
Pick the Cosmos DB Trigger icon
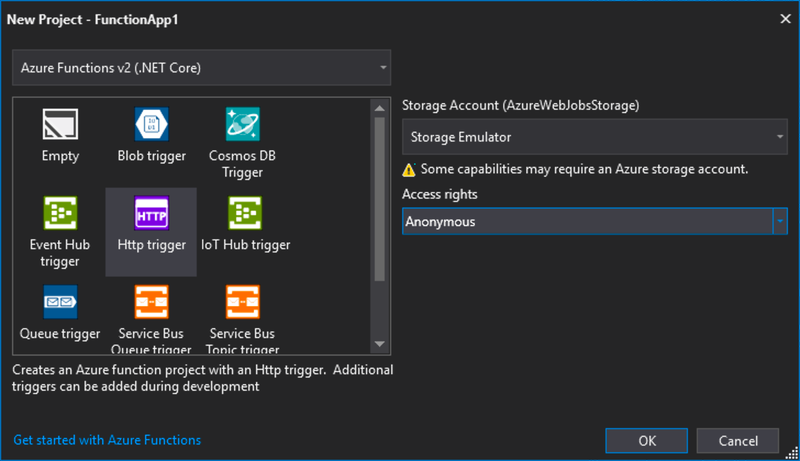tap(242, 124)
